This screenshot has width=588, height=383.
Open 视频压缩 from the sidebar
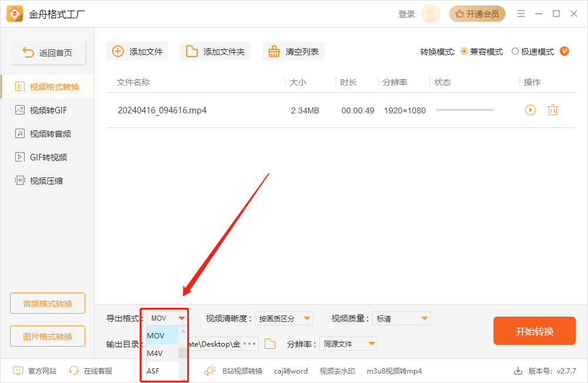[x=48, y=180]
